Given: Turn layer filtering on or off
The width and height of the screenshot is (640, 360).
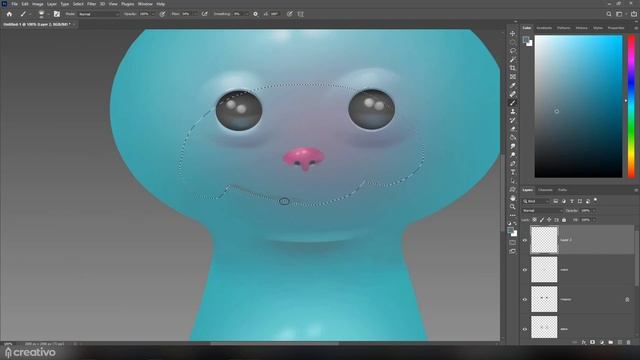Looking at the screenshot, I should point(596,200).
